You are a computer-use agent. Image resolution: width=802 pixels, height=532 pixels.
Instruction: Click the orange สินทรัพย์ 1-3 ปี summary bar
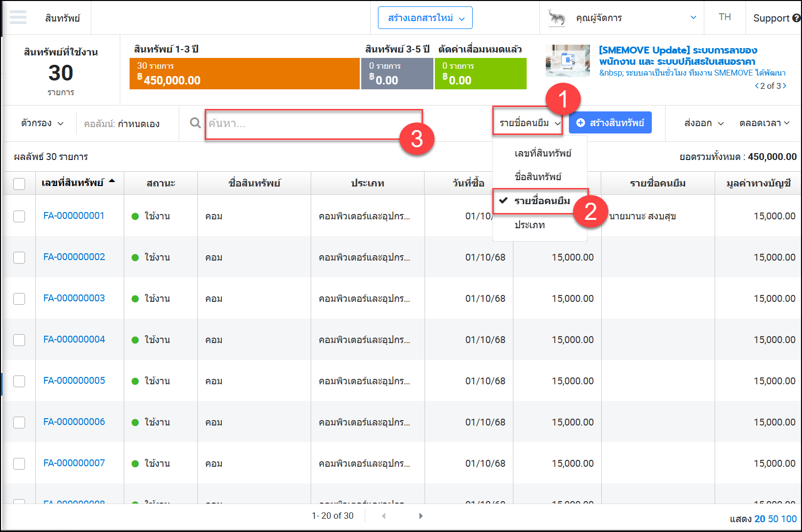coord(244,74)
